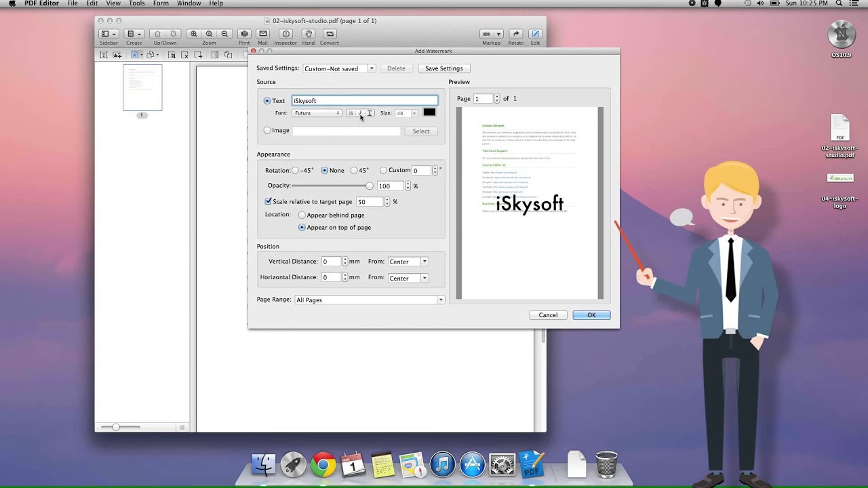
Task: Open iTunes from the Dock
Action: [443, 465]
